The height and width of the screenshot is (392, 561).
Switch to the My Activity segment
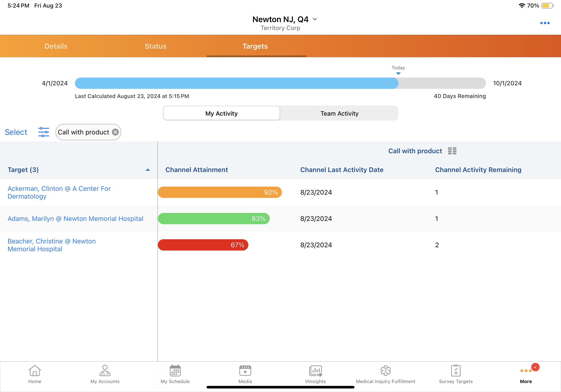point(221,114)
